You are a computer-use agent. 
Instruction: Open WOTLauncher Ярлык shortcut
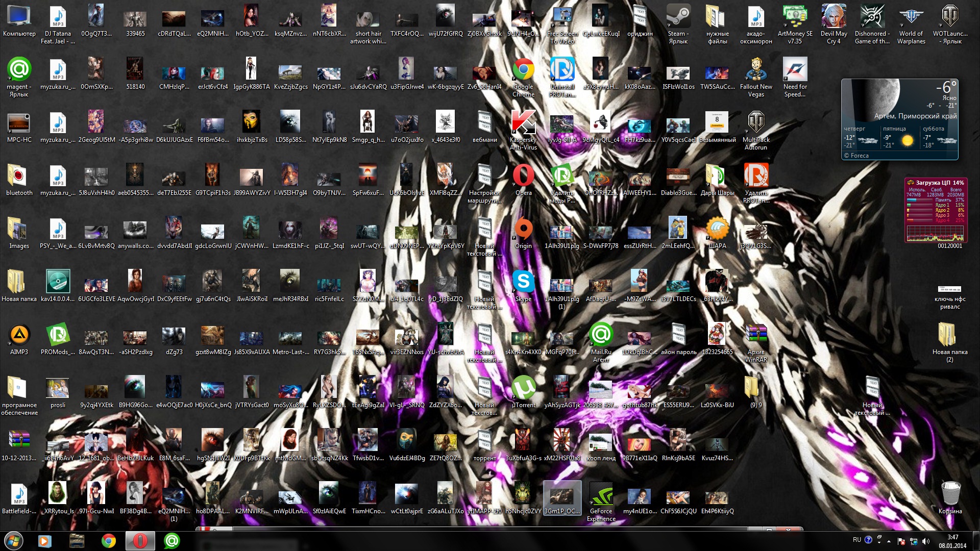[x=950, y=25]
